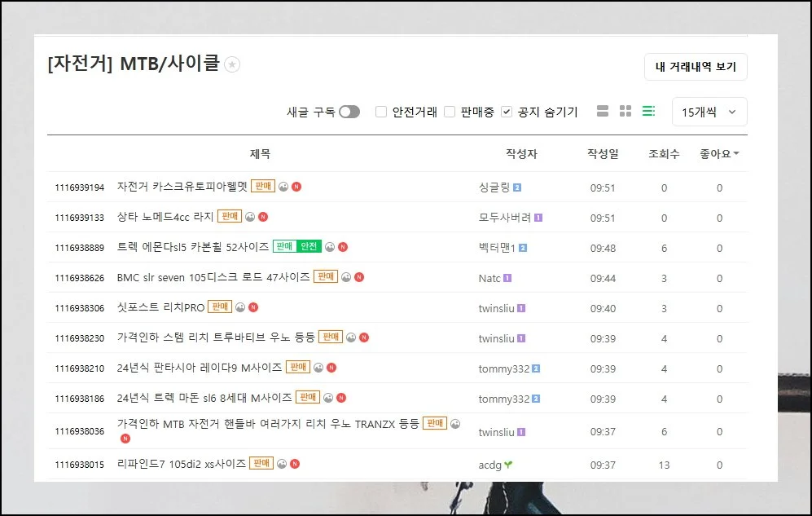Check the 안전거래 checkbox

381,112
